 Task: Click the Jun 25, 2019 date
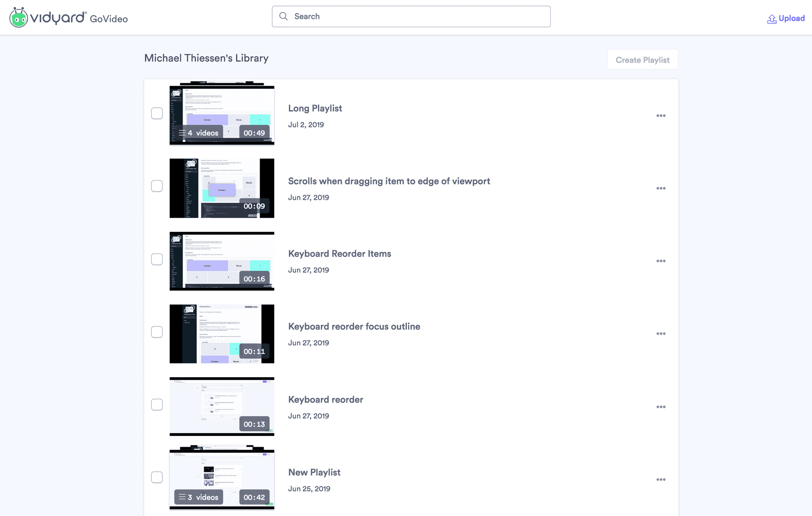pos(309,489)
